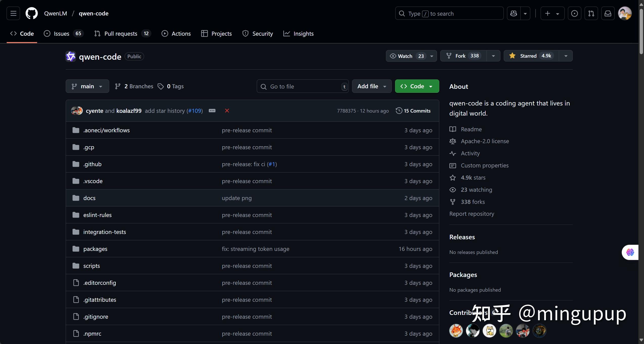Expand the commit message ellipsis
This screenshot has height=344, width=644.
[x=212, y=111]
